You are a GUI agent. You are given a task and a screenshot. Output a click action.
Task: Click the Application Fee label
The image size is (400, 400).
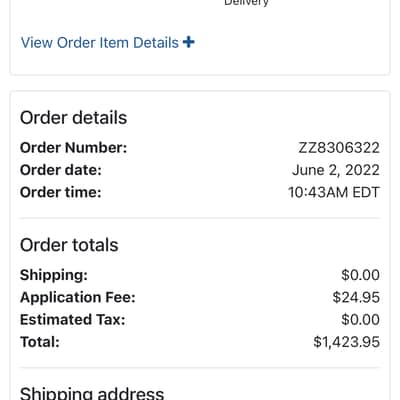click(78, 297)
